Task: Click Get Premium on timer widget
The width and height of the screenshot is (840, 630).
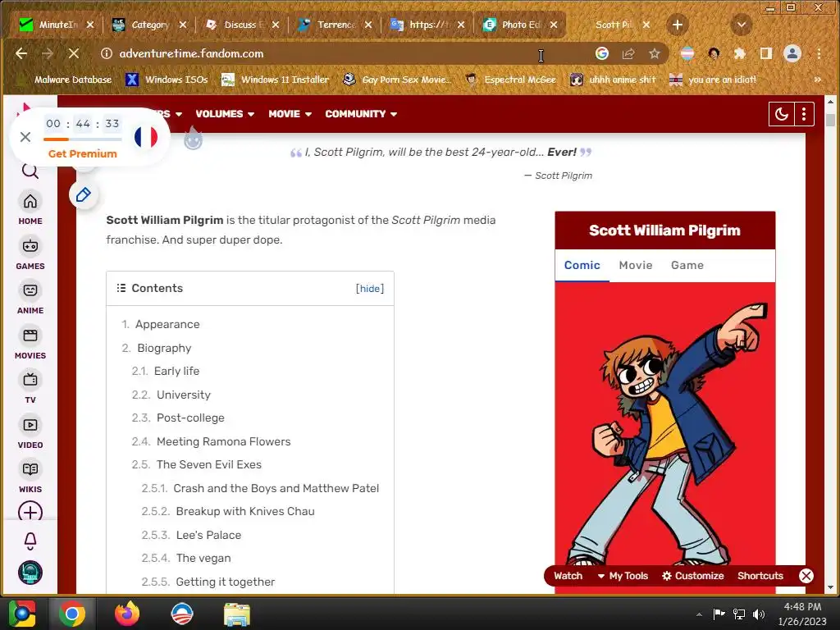Action: (x=83, y=153)
